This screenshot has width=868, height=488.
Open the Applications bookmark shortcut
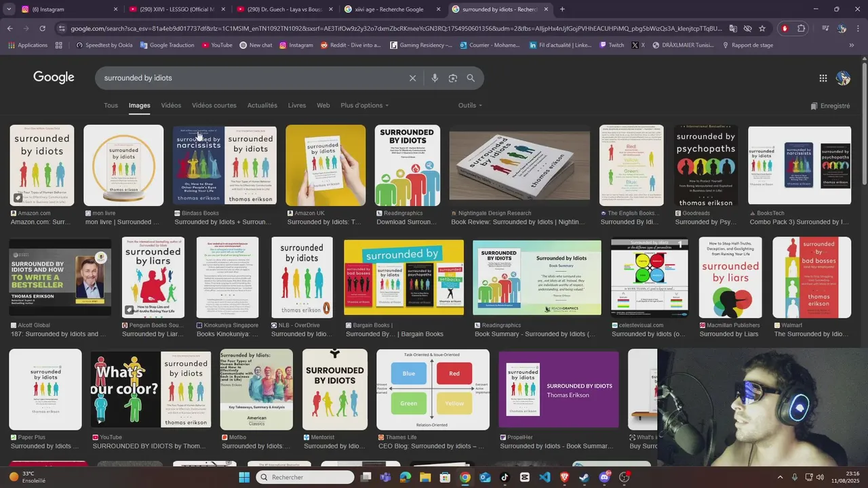coord(28,45)
